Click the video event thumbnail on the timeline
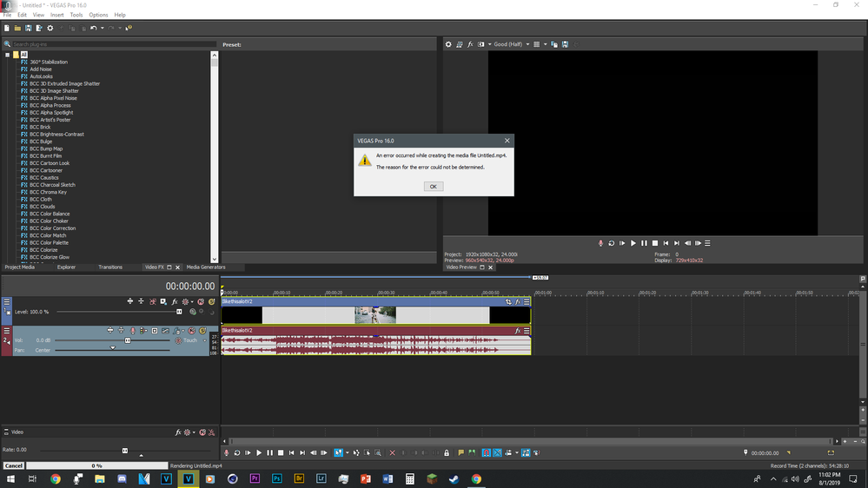The image size is (868, 488). pos(375,315)
